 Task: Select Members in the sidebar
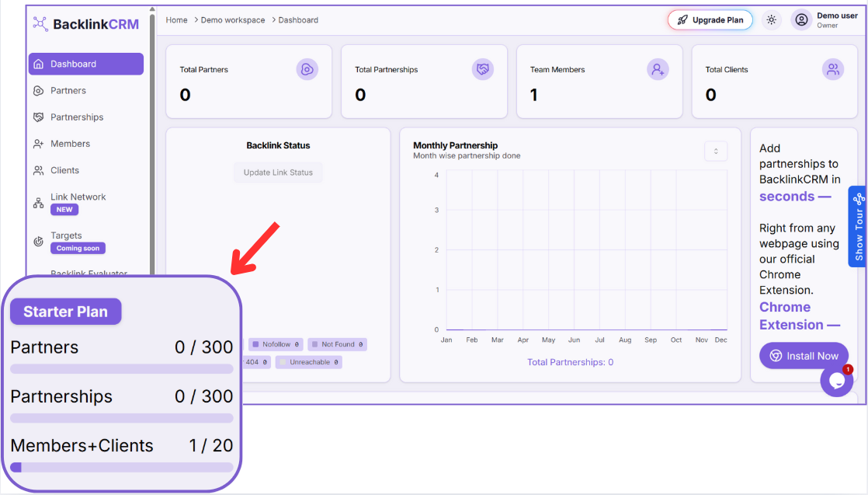pos(70,144)
